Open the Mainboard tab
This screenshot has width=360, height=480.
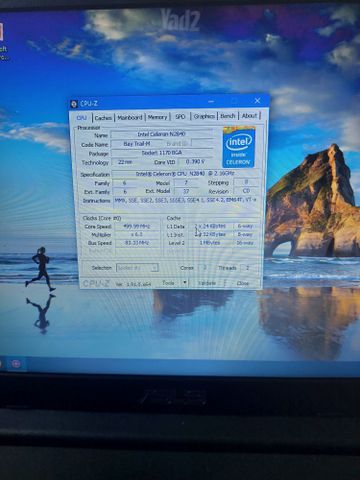(x=130, y=118)
